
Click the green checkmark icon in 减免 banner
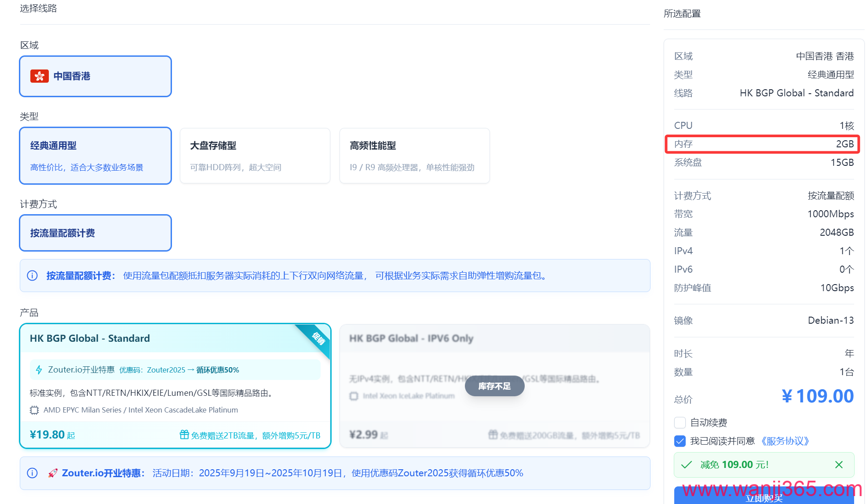(686, 465)
